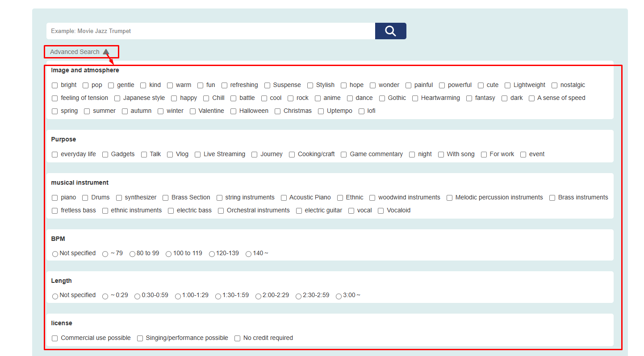Check the everyday life purpose checkbox

pyautogui.click(x=55, y=154)
